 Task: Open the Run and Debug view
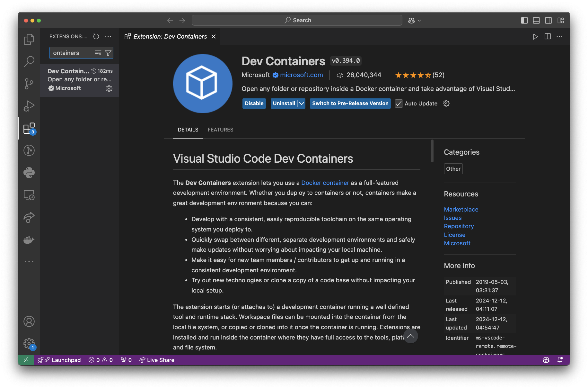tap(29, 106)
